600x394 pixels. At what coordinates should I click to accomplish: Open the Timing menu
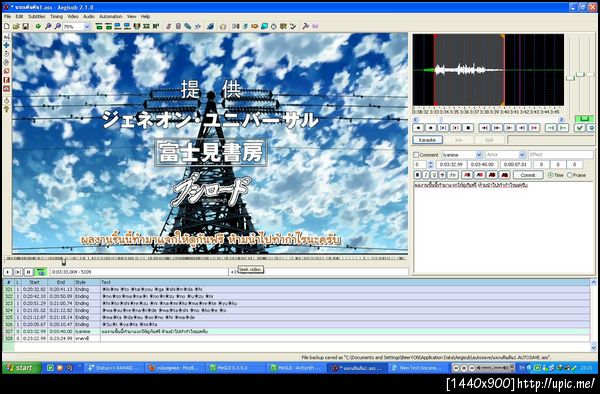(56, 17)
